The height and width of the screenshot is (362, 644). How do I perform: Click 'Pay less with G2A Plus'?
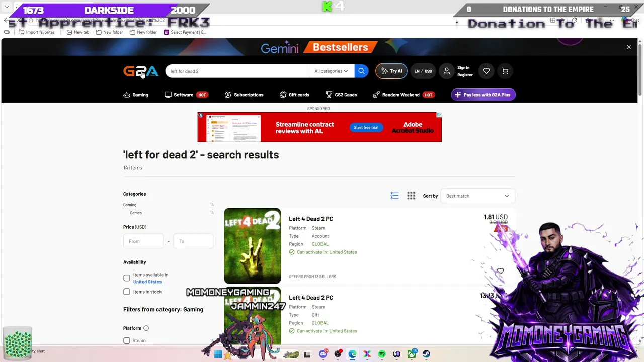point(484,95)
